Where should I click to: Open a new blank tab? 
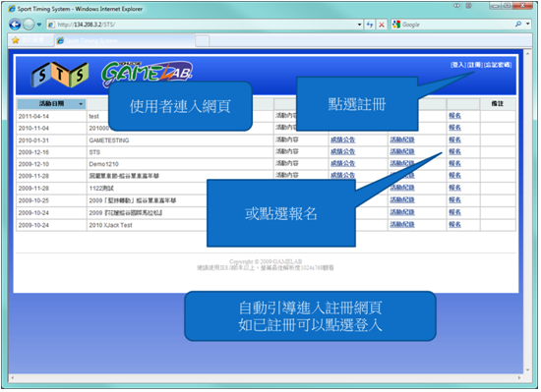tap(203, 41)
